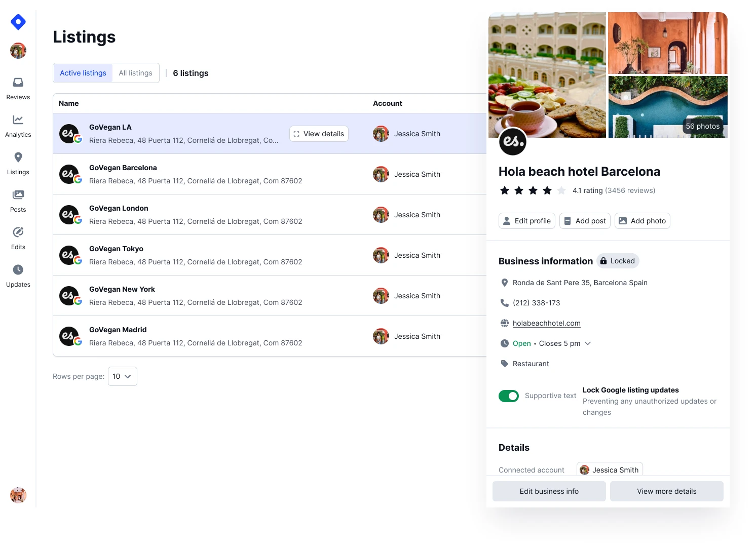Open the Analytics chart icon in sidebar
This screenshot has height=550, width=756.
(x=18, y=120)
